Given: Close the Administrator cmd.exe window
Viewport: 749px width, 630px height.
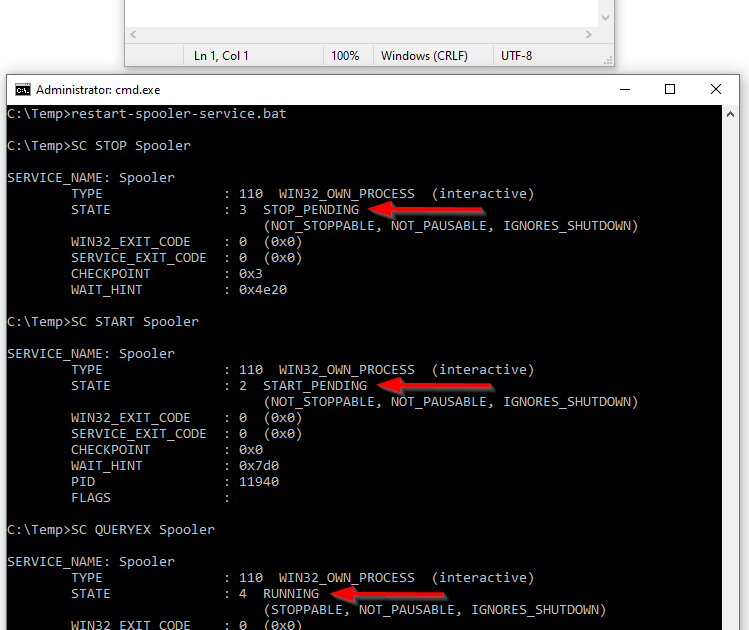Looking at the screenshot, I should pos(716,89).
